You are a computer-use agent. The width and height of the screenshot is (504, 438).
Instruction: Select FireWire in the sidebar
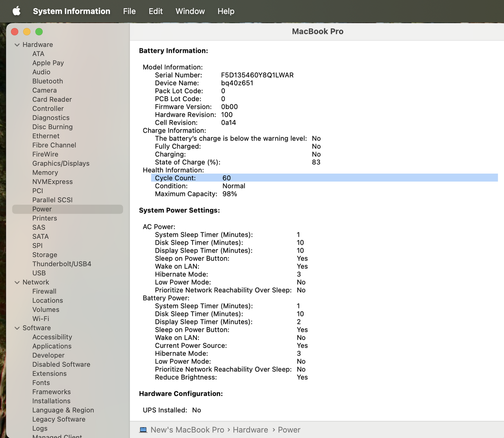[45, 154]
